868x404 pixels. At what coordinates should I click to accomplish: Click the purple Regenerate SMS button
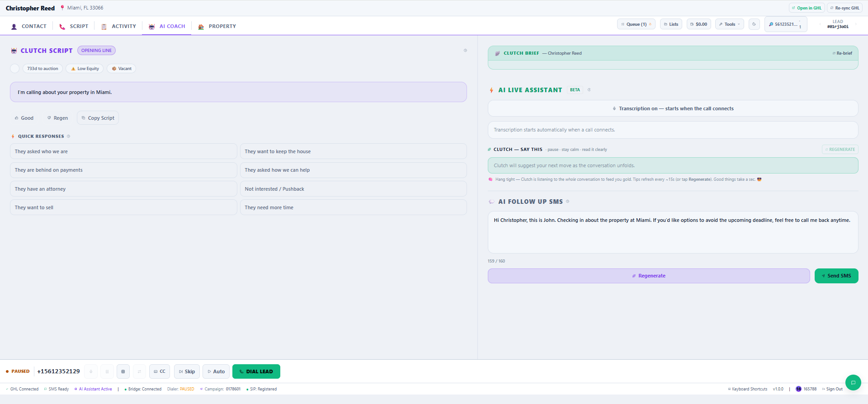pyautogui.click(x=649, y=276)
